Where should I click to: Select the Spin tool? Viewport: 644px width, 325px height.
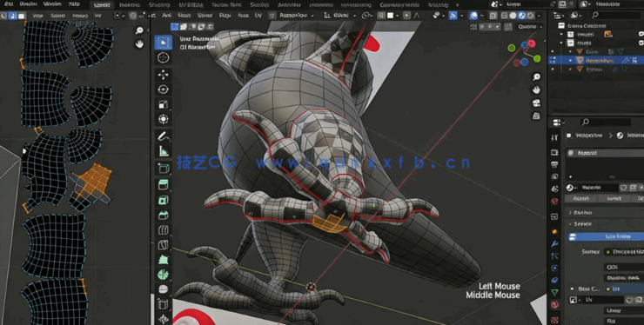pyautogui.click(x=164, y=275)
